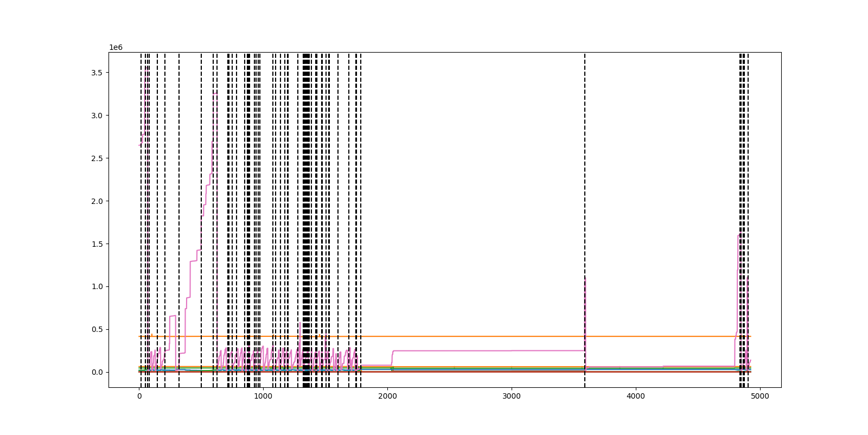Click the x-axis tick label 4000
Image resolution: width=868 pixels, height=435 pixels.
pos(636,396)
